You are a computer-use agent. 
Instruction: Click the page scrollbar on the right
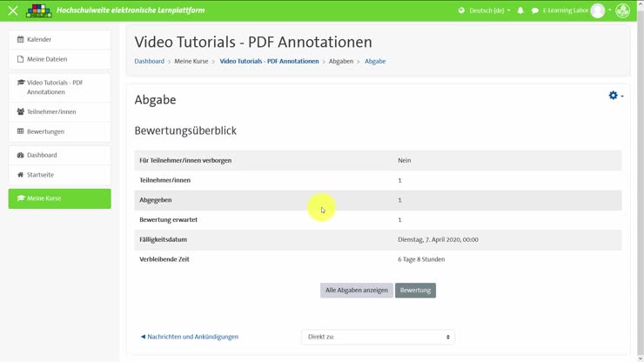(x=641, y=181)
